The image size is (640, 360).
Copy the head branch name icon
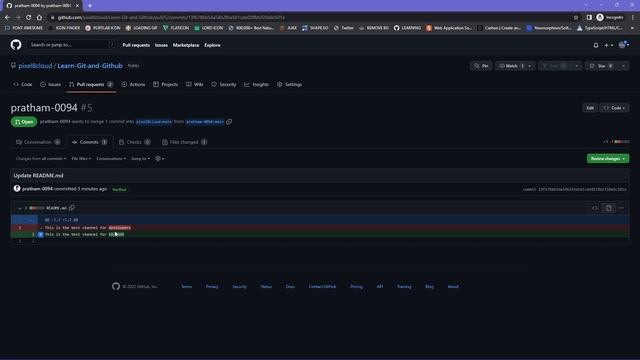point(229,122)
